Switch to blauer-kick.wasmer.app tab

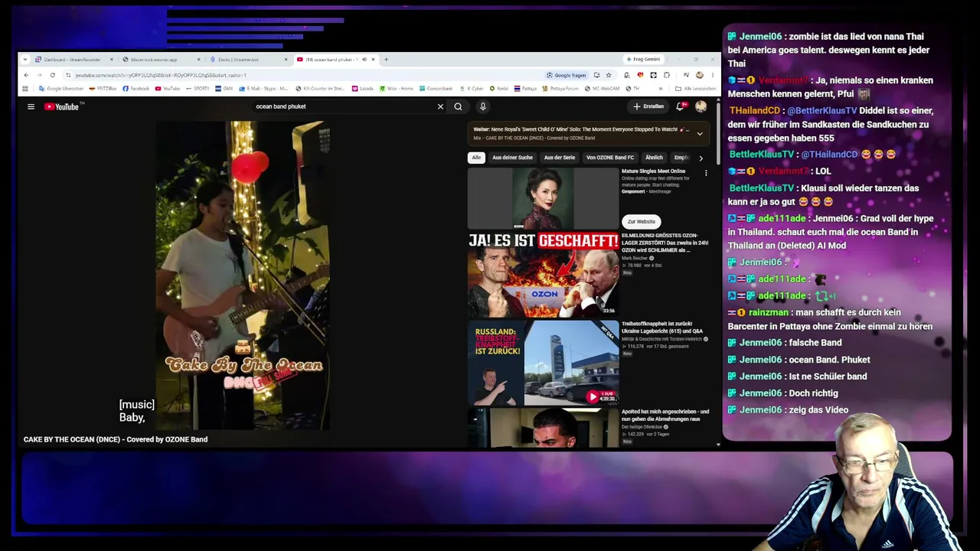[x=155, y=60]
